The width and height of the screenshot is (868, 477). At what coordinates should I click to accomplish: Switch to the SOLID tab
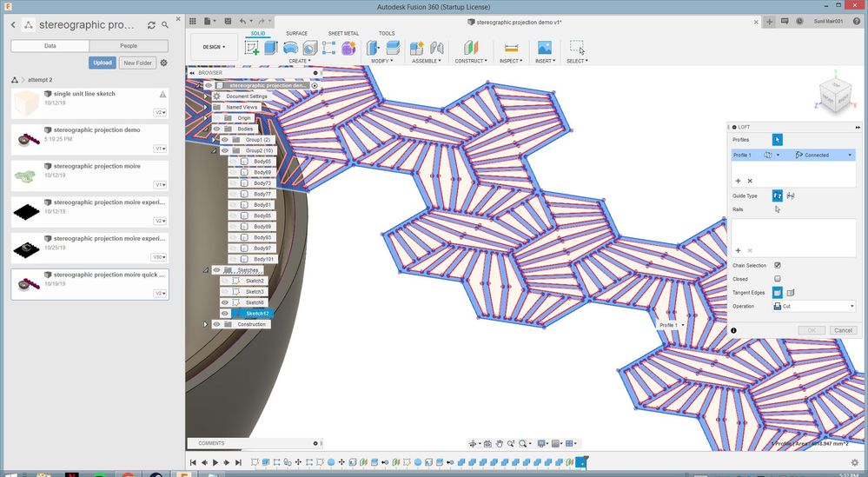point(258,34)
